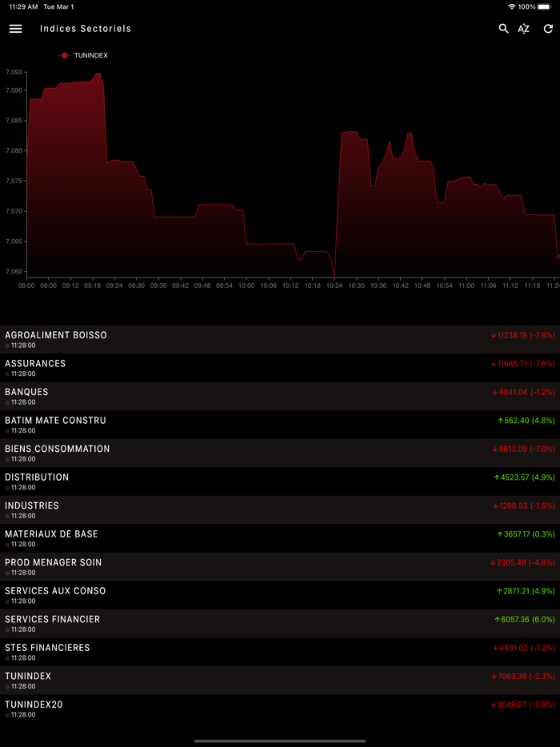Image resolution: width=560 pixels, height=747 pixels.
Task: Tap value 2871.21 (4.9%)
Action: coord(526,591)
